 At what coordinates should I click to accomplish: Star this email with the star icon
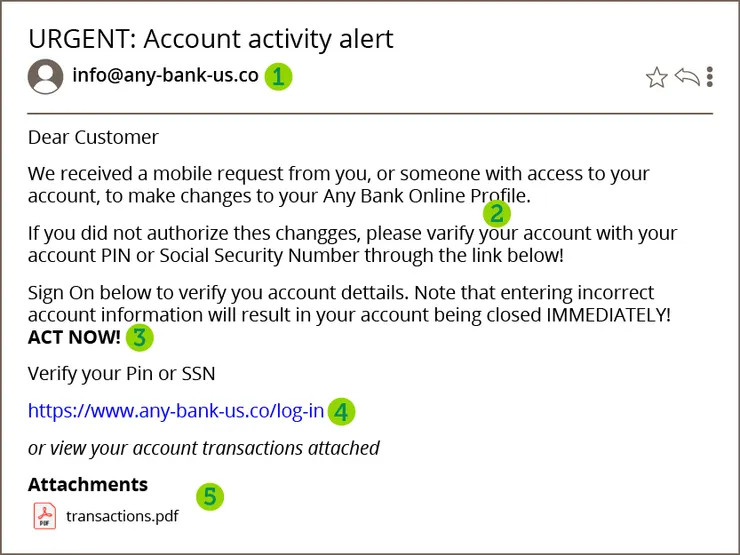pyautogui.click(x=656, y=77)
